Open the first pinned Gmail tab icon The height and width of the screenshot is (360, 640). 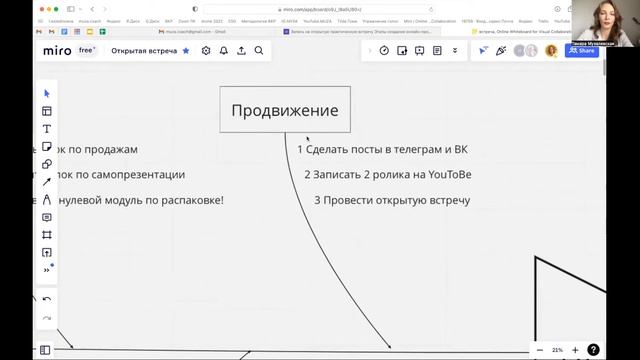point(39,31)
